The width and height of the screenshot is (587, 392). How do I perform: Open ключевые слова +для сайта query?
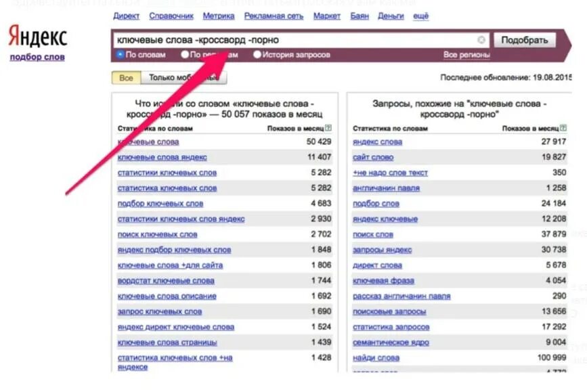pyautogui.click(x=170, y=265)
